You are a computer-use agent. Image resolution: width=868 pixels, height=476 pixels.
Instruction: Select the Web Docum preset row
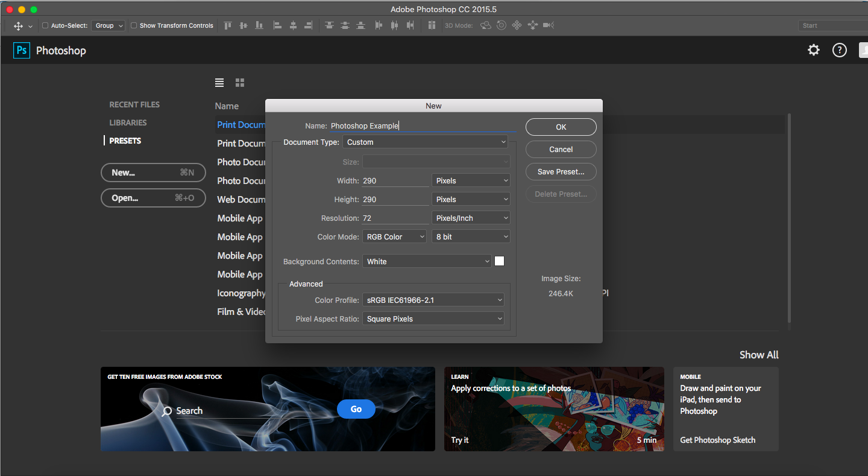[x=241, y=199]
